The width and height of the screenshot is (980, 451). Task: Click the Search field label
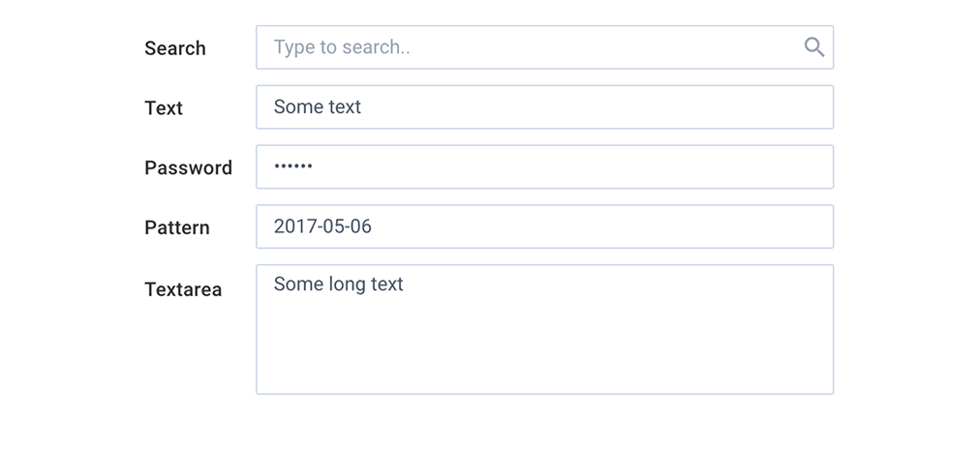click(x=175, y=48)
